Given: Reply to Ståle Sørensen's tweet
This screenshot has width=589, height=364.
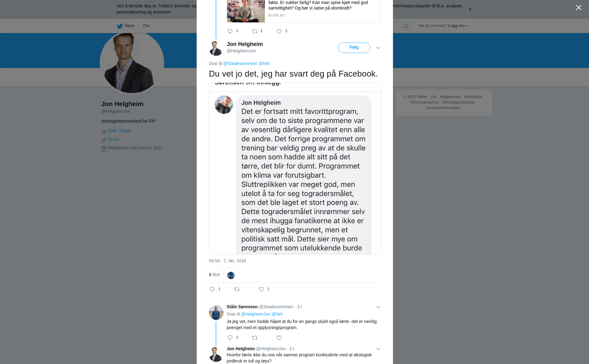Looking at the screenshot, I should point(230,338).
